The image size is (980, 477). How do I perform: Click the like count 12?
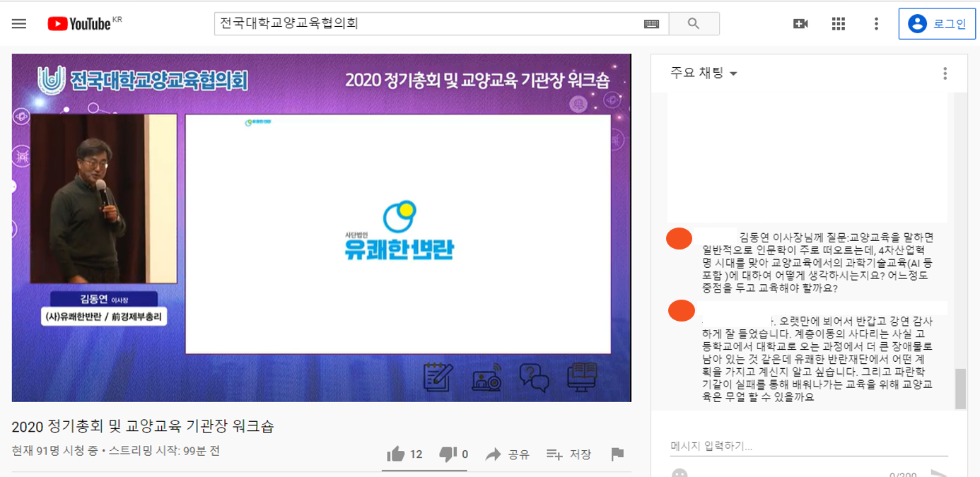tap(416, 454)
